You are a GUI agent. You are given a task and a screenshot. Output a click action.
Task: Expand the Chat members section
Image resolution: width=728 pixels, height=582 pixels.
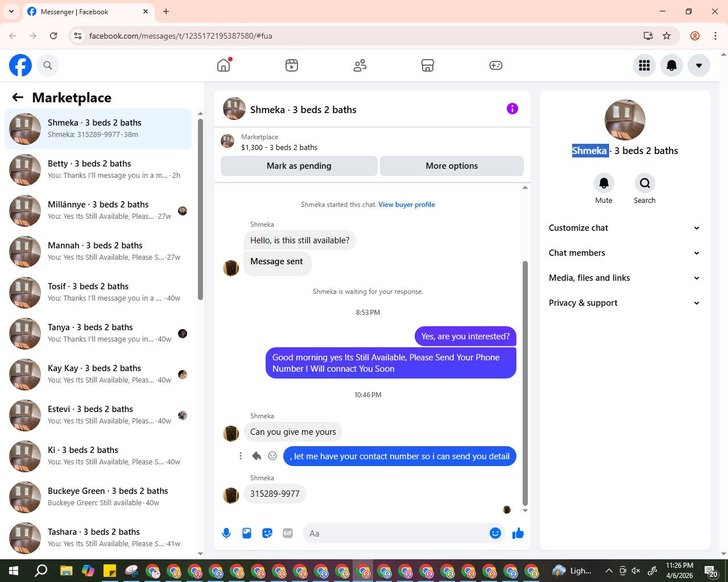[x=624, y=253]
